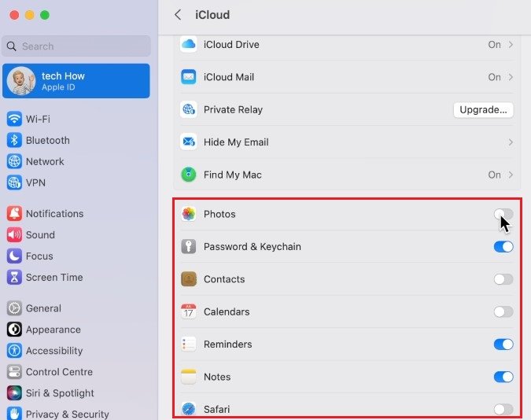
Task: Expand Find My Mac details chevron
Action: (x=511, y=175)
